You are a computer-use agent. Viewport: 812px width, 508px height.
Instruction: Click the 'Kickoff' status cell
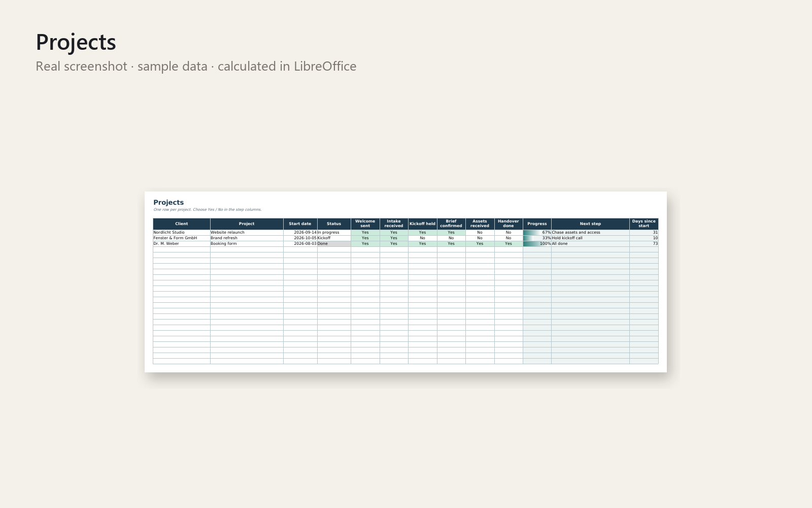(x=334, y=238)
